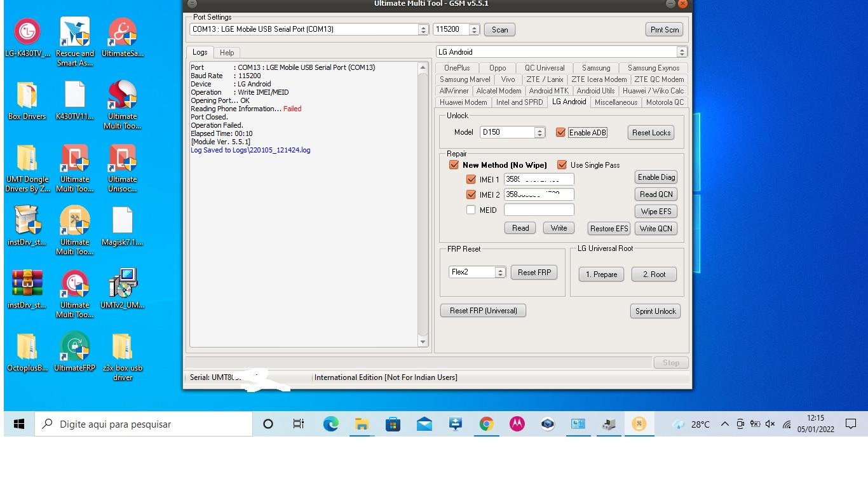Open the Motorola app in taskbar

click(x=517, y=424)
